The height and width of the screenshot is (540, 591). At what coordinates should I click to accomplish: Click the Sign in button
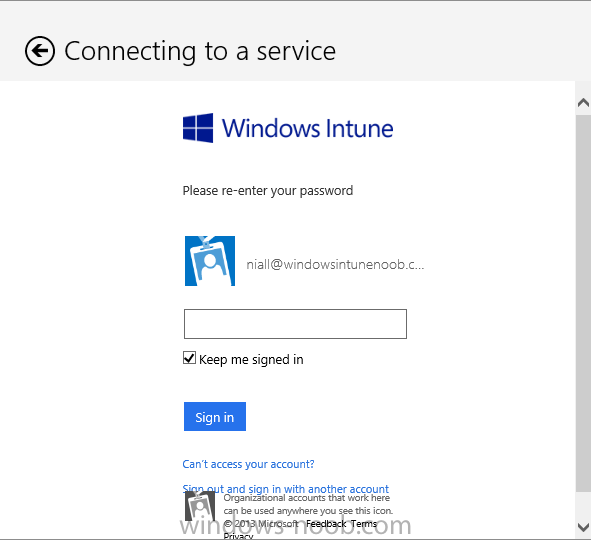pos(215,416)
